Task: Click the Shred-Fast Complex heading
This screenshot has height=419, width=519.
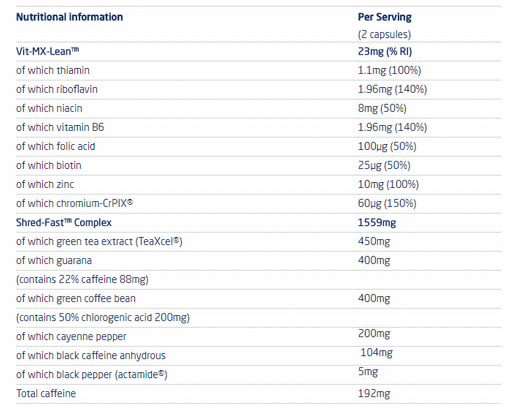Action: (64, 222)
